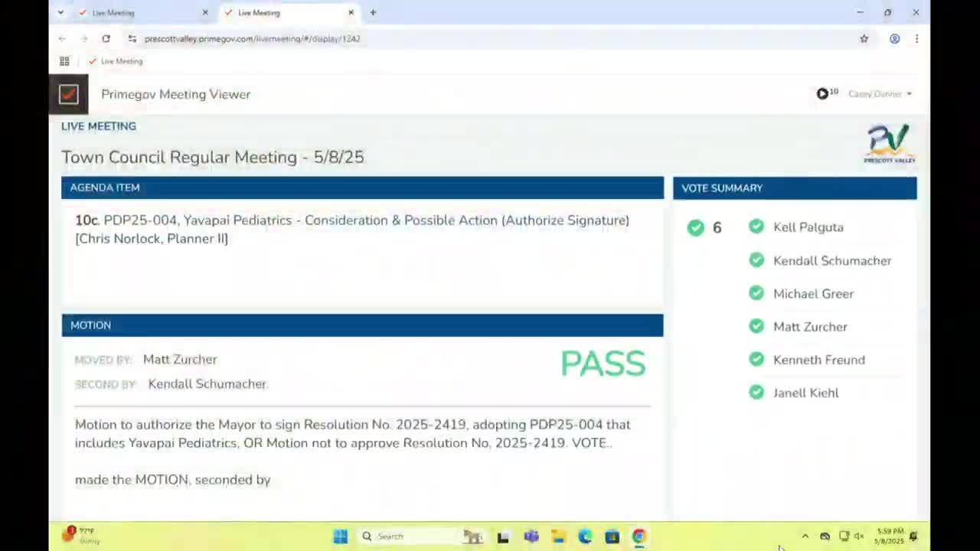The width and height of the screenshot is (980, 551).
Task: Expand the tab search chevron
Action: click(60, 12)
